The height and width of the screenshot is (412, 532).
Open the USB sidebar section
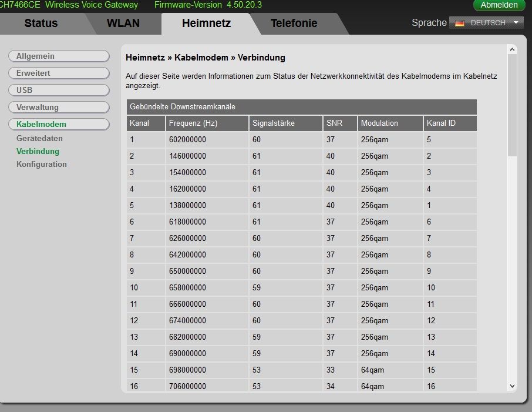tap(59, 90)
